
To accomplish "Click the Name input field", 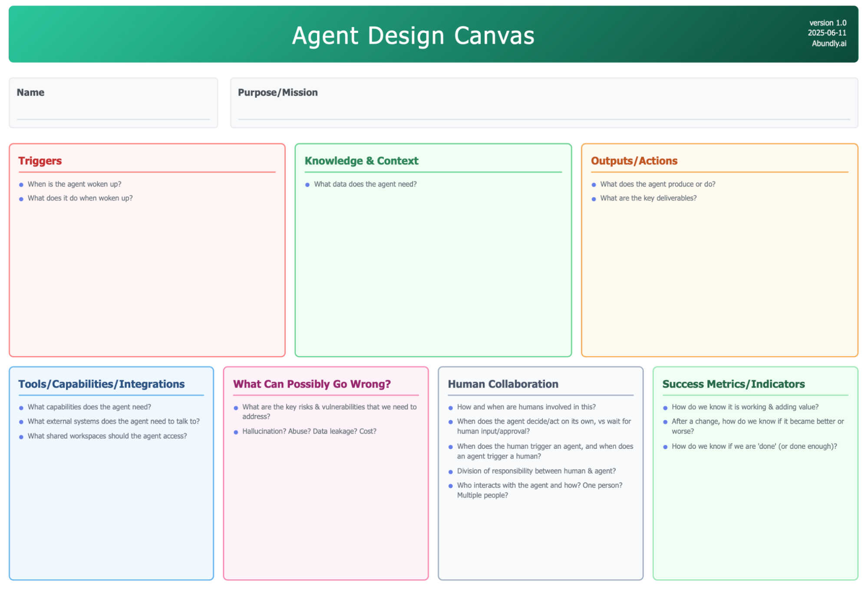I will point(113,103).
